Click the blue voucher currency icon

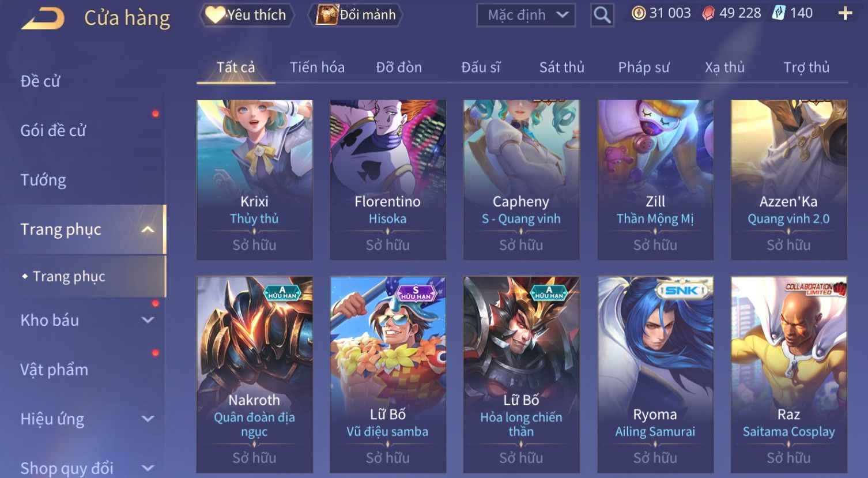coord(779,13)
